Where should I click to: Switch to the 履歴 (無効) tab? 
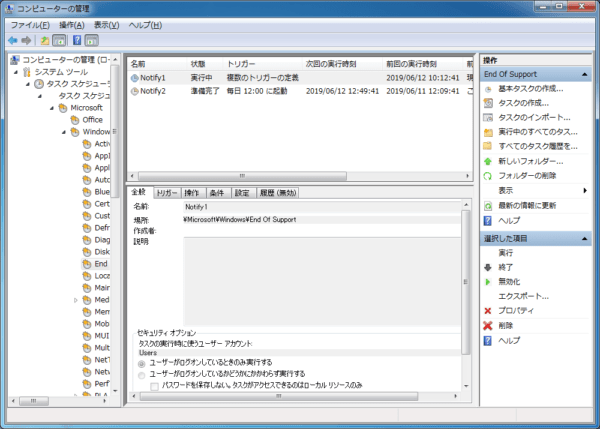coord(278,193)
